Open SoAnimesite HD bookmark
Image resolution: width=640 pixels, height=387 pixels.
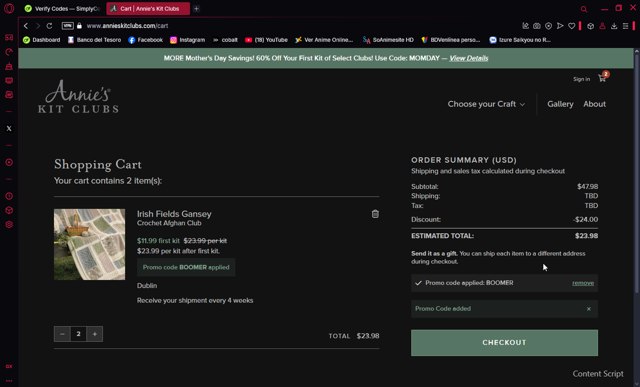[388, 40]
